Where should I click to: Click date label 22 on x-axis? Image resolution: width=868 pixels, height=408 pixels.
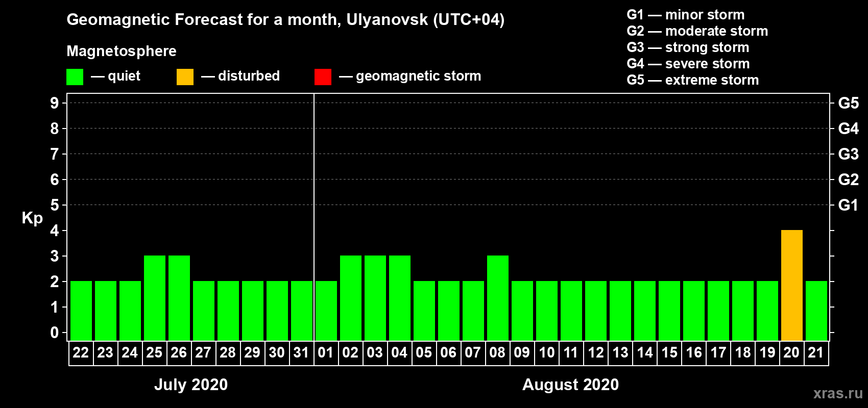(x=81, y=352)
